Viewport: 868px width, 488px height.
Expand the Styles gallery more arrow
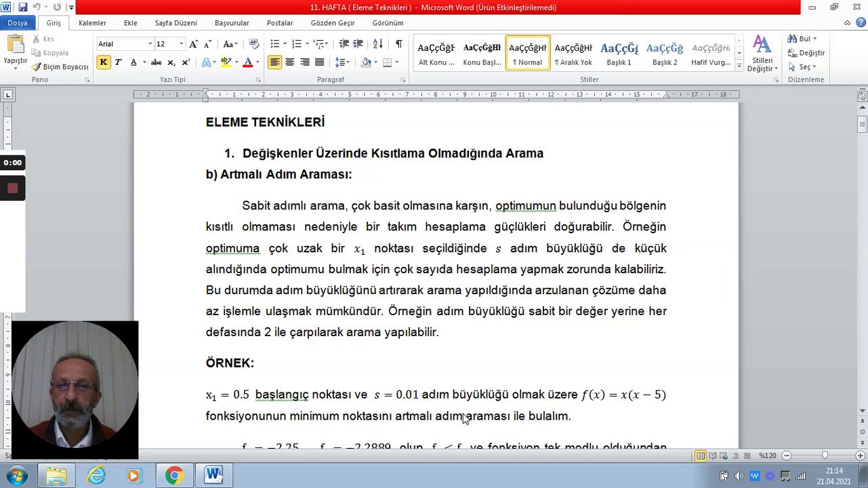[x=739, y=67]
